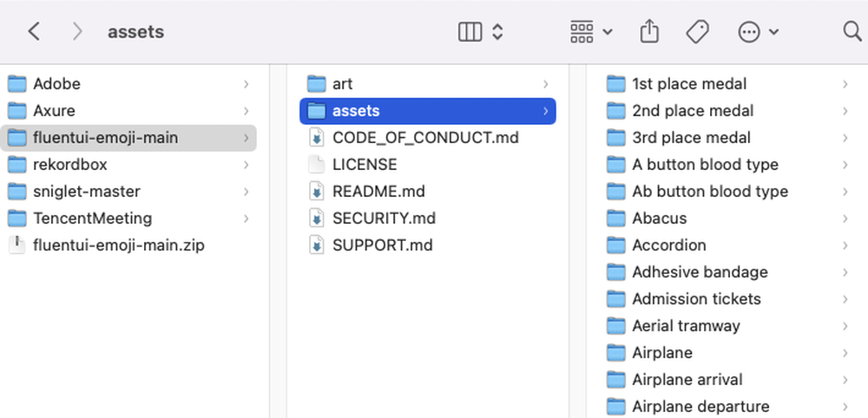Screen dimensions: 868x418
Task: Expand the 1st place medal chevron
Action: pyautogui.click(x=845, y=84)
